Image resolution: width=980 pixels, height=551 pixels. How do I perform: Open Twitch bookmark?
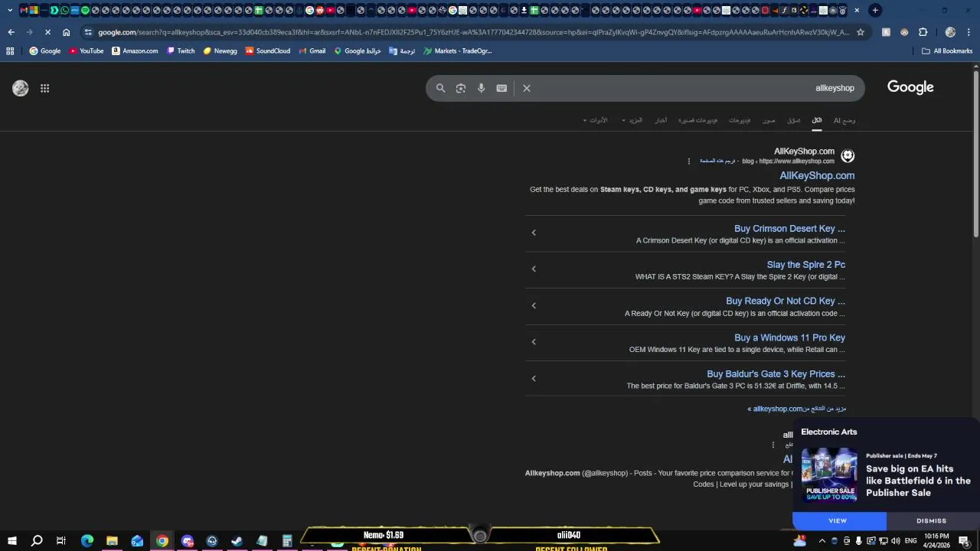(181, 51)
